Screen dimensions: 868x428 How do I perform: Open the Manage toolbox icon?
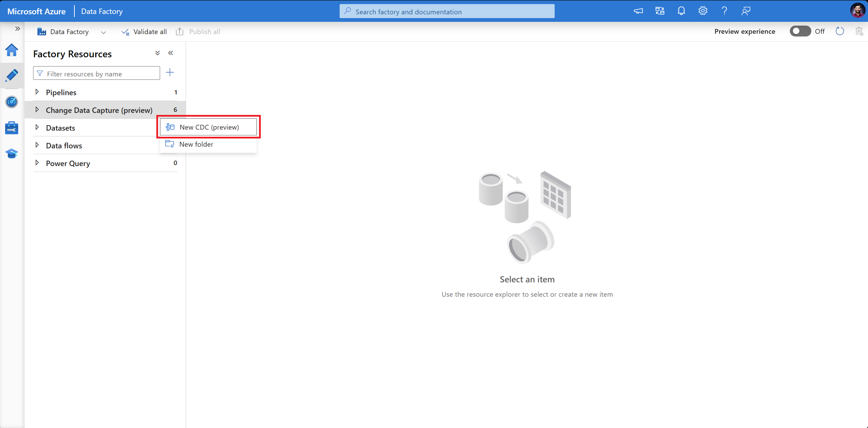[12, 128]
